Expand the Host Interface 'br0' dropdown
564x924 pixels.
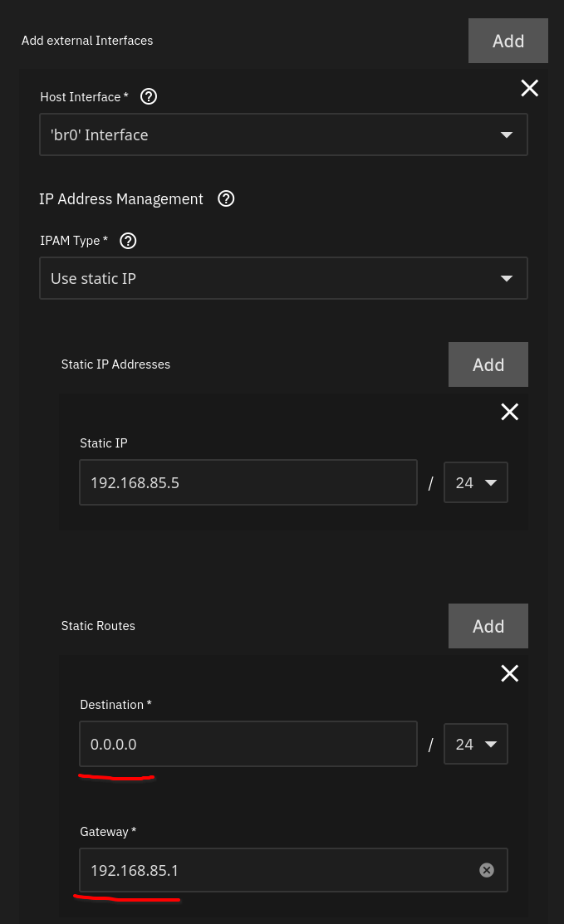point(283,135)
